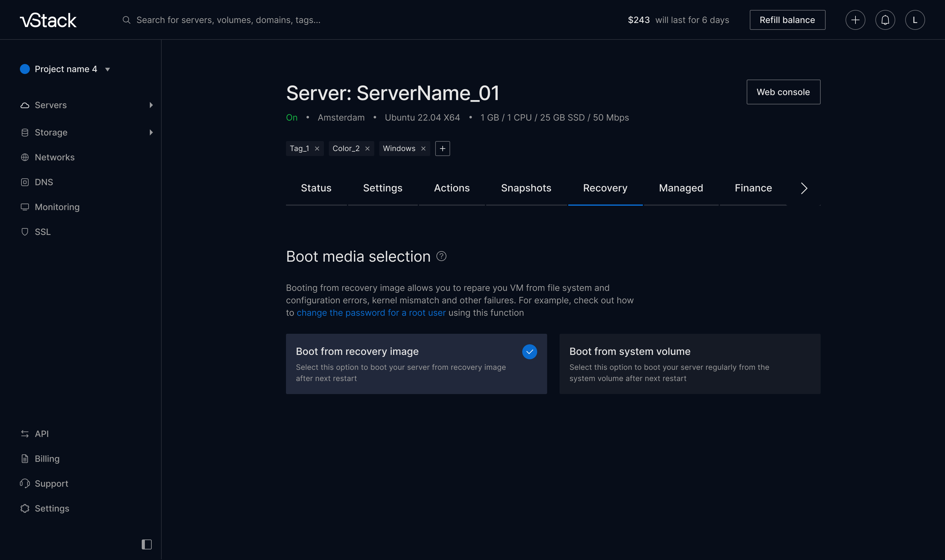945x560 pixels.
Task: Open user avatar L menu
Action: tap(915, 20)
